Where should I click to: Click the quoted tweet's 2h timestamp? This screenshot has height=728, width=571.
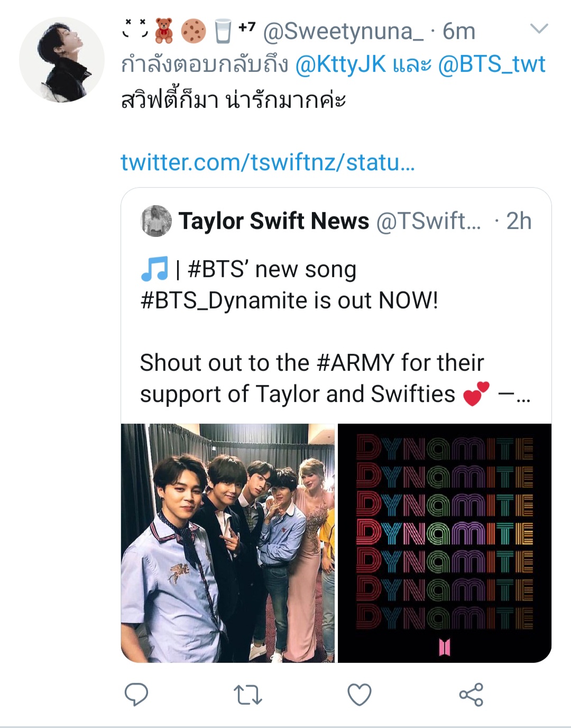pos(519,221)
